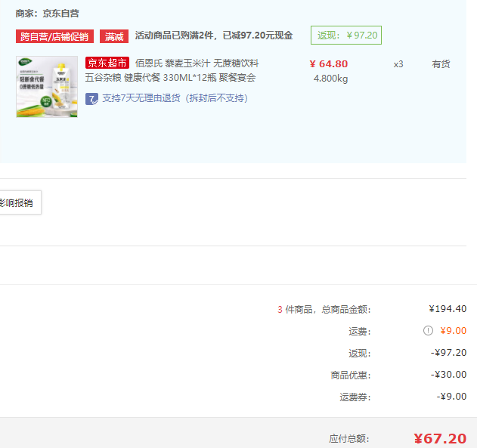Click the 7-day return policy icon
477x448 pixels.
91,99
